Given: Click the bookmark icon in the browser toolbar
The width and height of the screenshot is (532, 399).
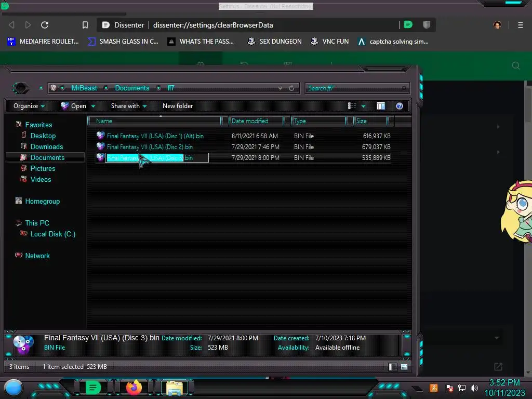Looking at the screenshot, I should [x=85, y=25].
